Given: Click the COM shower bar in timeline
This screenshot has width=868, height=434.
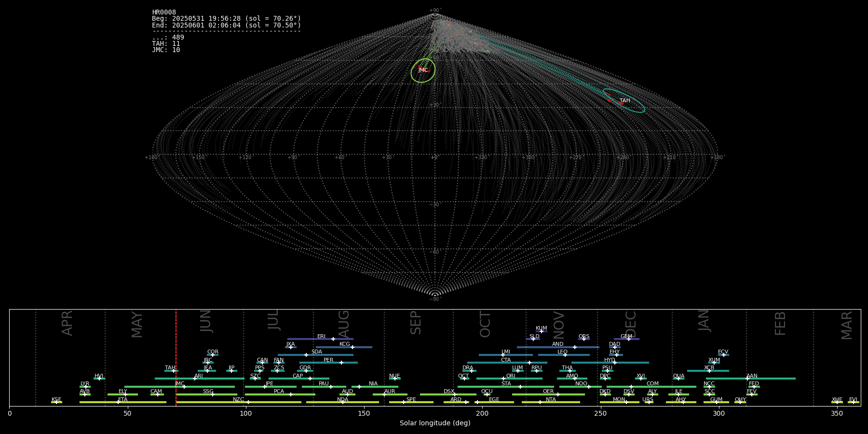Looking at the screenshot, I should tap(651, 386).
